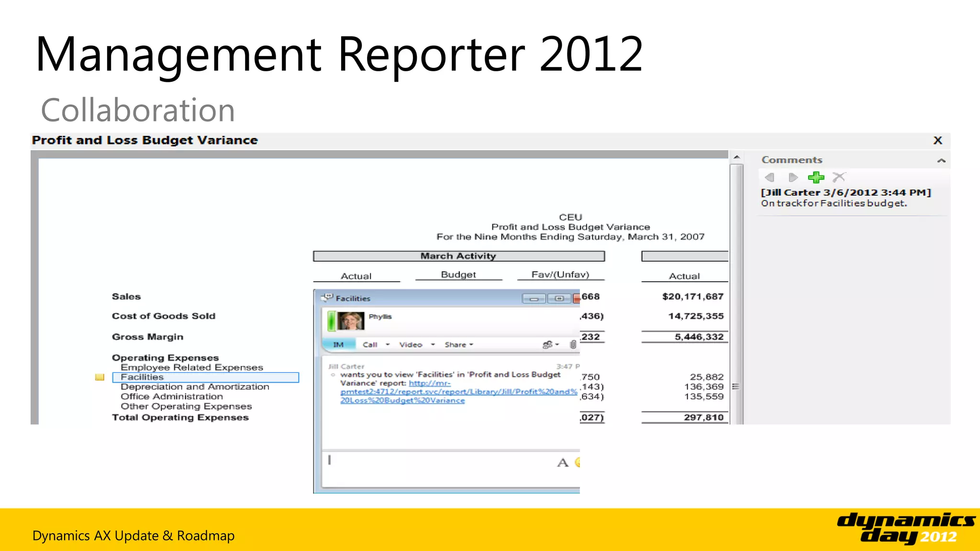Click the Gross Margin row label

tap(147, 337)
